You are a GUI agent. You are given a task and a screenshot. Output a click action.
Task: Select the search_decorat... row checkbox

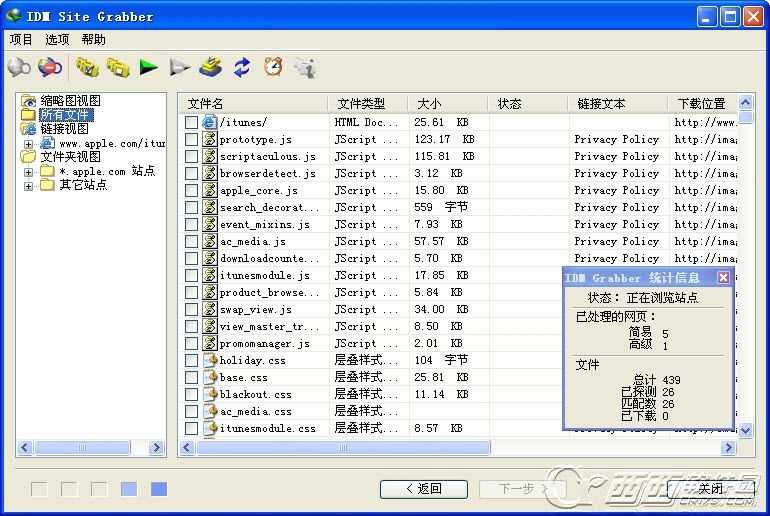tap(192, 207)
